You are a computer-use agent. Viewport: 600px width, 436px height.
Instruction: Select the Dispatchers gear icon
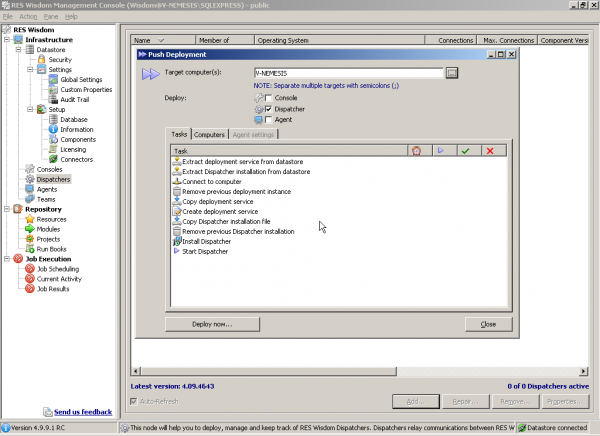point(30,179)
